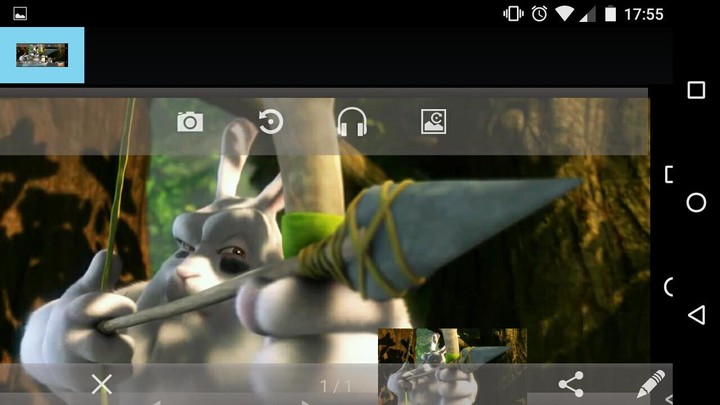The width and height of the screenshot is (720, 405).
Task: Tap the vibrate mode status icon
Action: coord(513,14)
